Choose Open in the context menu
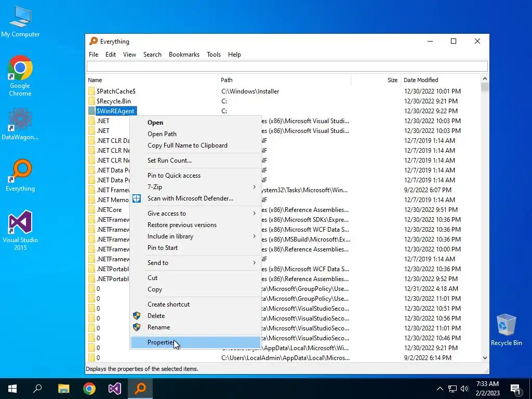 pyautogui.click(x=195, y=123)
